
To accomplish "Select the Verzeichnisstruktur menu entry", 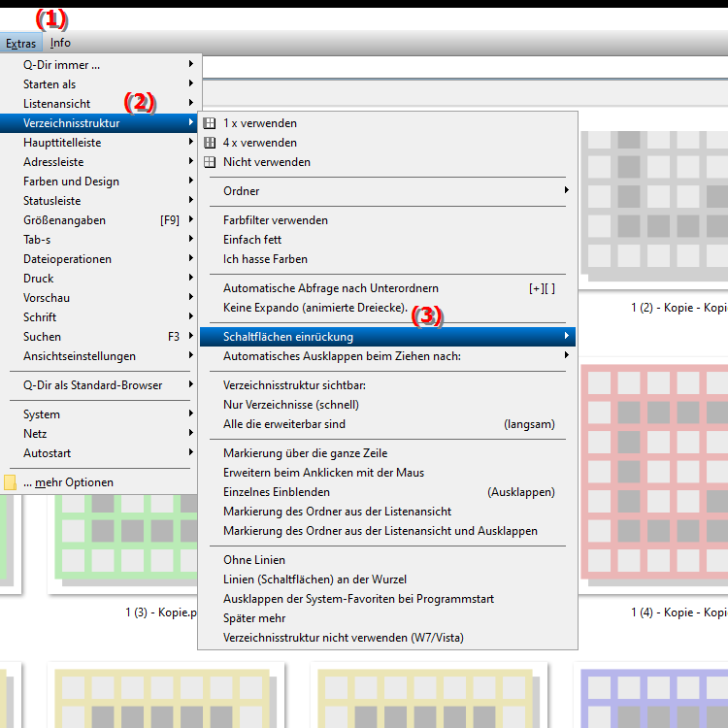I will [99, 123].
